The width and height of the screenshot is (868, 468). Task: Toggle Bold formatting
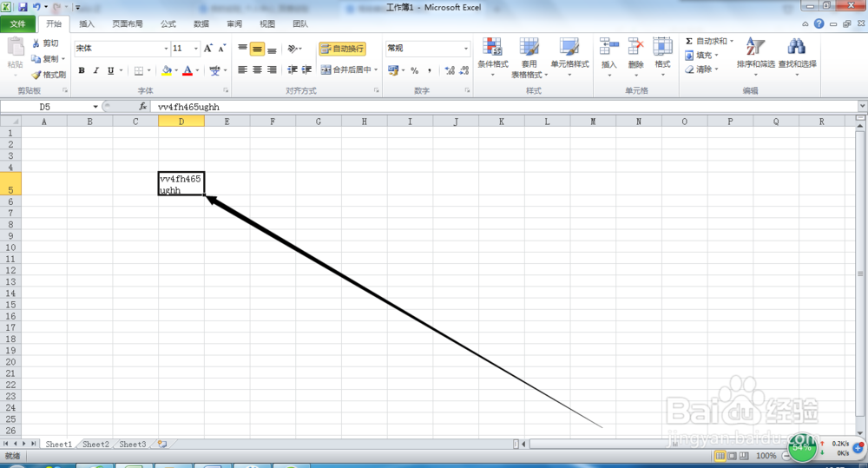[x=82, y=70]
